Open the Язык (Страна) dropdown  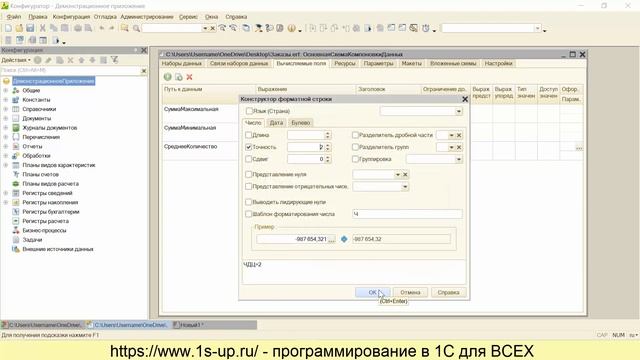pyautogui.click(x=459, y=111)
